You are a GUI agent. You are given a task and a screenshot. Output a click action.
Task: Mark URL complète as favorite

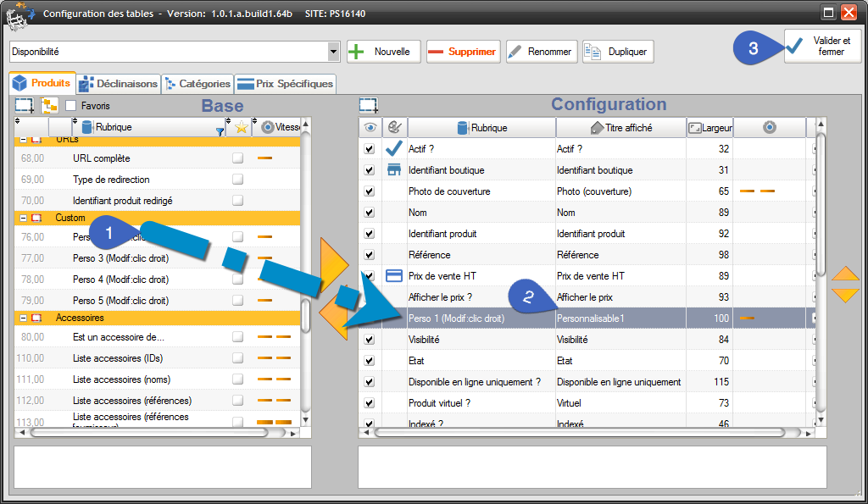238,158
